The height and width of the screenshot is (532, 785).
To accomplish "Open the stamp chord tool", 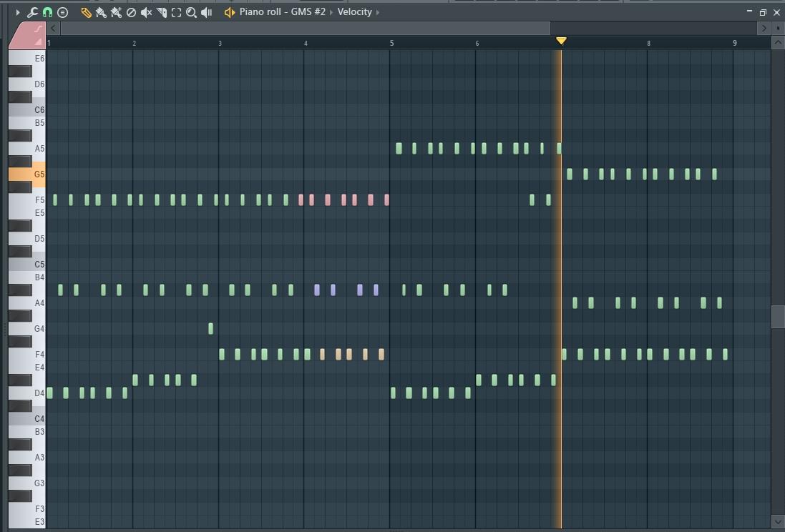I will [62, 12].
